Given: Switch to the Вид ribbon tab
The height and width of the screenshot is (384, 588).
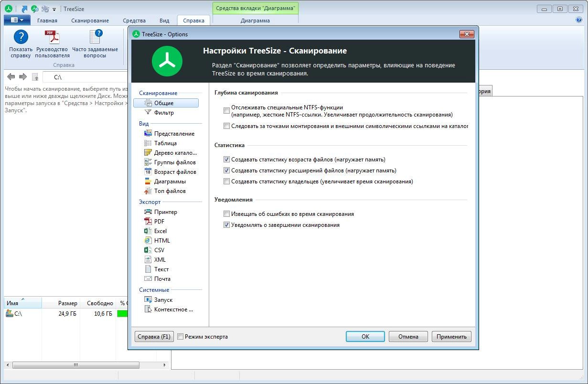Looking at the screenshot, I should pos(164,21).
